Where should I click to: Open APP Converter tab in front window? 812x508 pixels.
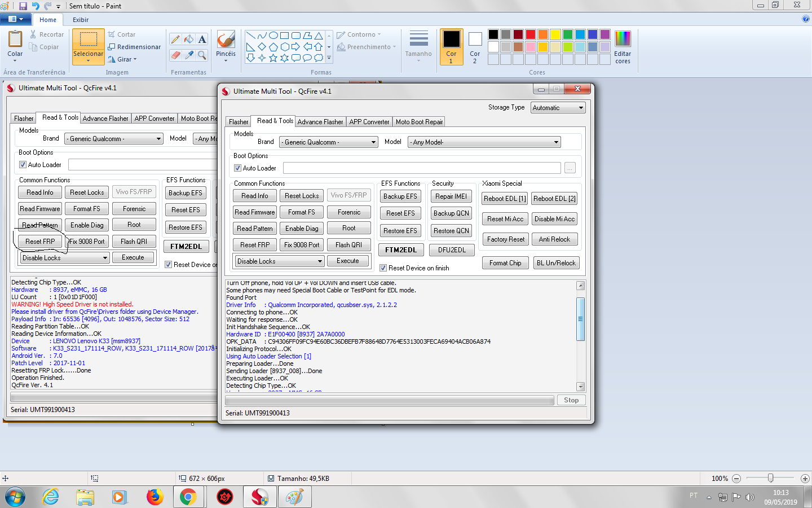click(x=369, y=122)
